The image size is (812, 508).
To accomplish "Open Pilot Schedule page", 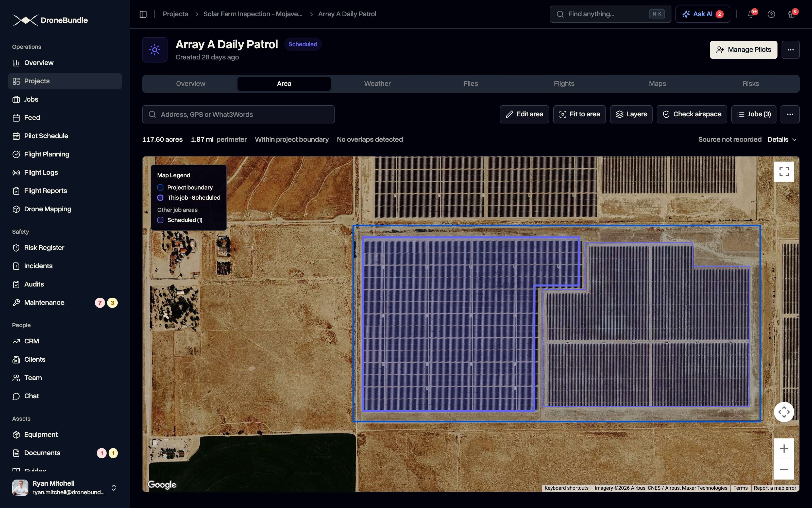I will tap(65, 136).
